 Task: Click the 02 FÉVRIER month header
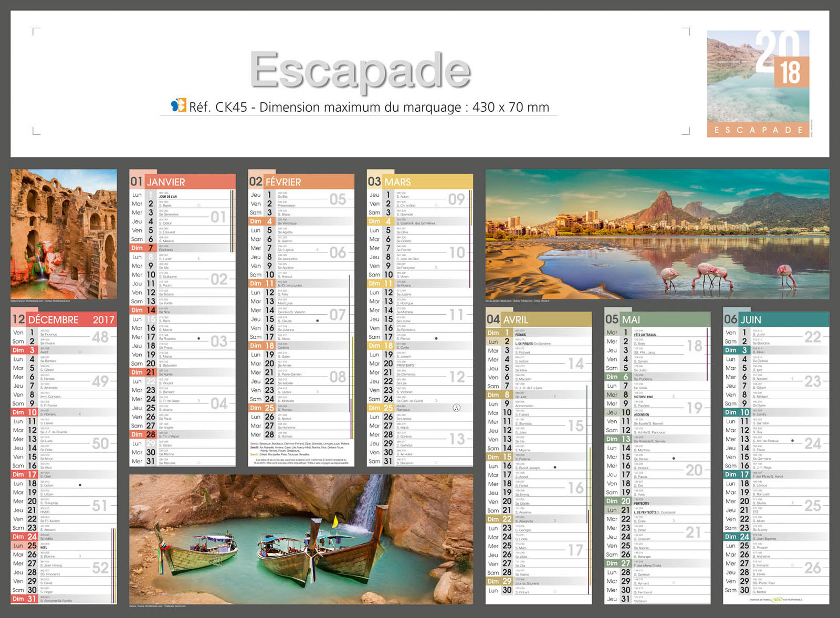point(301,182)
